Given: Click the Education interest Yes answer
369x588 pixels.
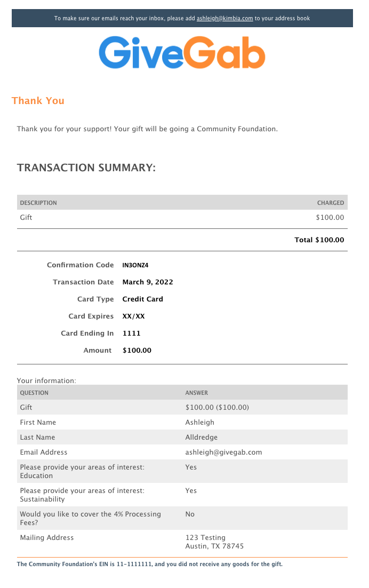Looking at the screenshot, I should (191, 467).
